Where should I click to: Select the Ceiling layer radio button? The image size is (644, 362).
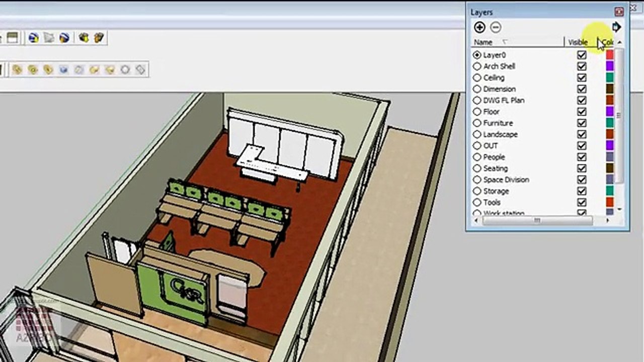click(477, 78)
